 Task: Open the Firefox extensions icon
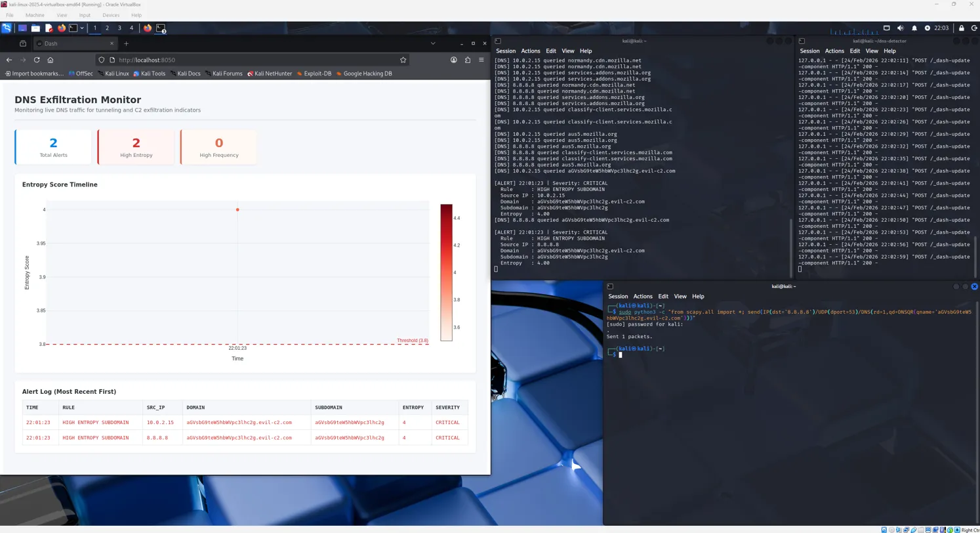tap(468, 60)
